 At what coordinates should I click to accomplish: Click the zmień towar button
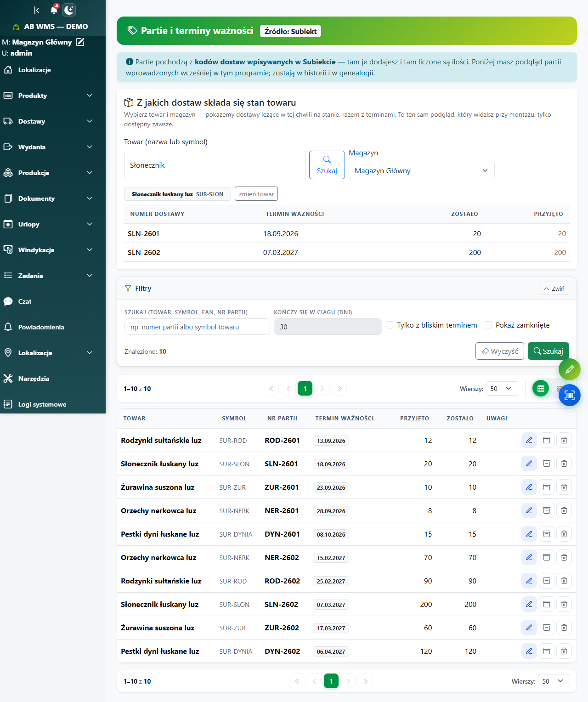click(256, 194)
